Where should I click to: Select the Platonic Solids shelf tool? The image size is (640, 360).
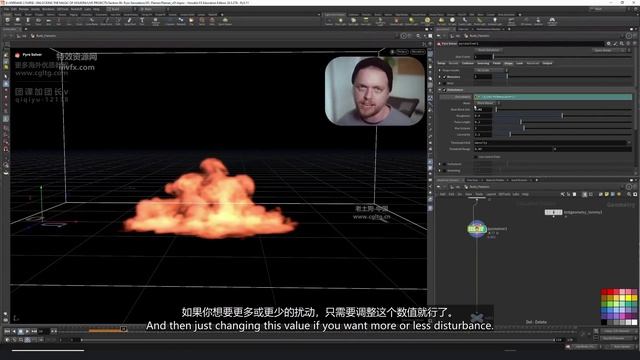(x=156, y=21)
